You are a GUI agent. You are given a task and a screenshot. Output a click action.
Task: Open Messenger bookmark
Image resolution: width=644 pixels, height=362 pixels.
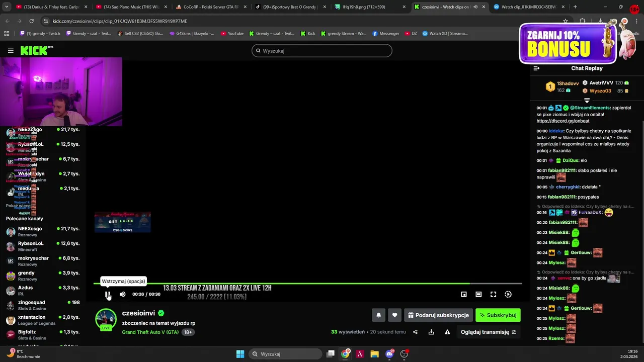click(386, 34)
